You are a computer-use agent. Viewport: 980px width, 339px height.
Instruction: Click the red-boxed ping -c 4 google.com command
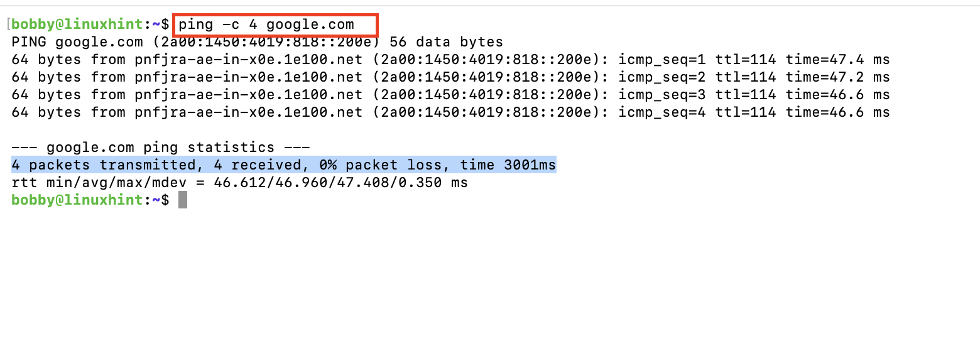(x=266, y=25)
